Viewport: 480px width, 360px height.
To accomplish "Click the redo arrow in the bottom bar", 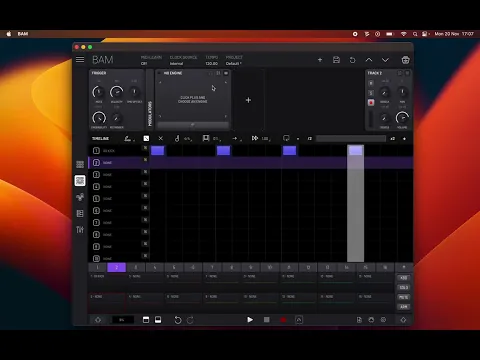I will coord(190,320).
